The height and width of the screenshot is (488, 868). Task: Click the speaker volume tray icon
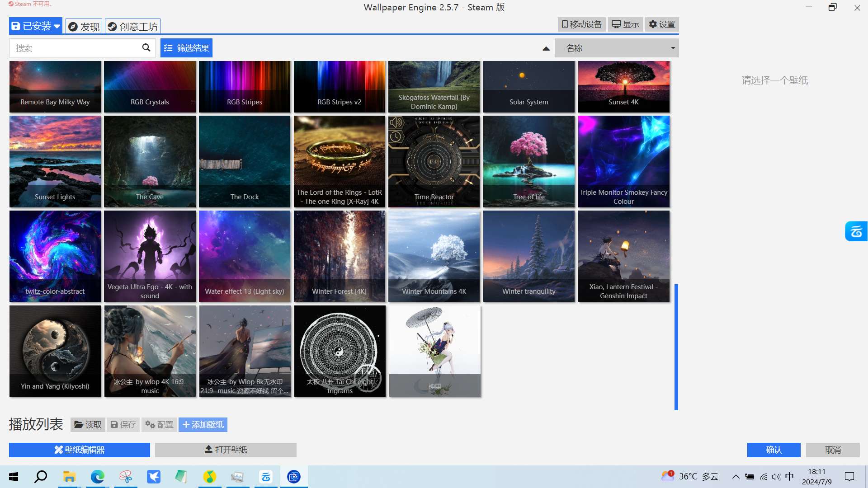pos(776,477)
